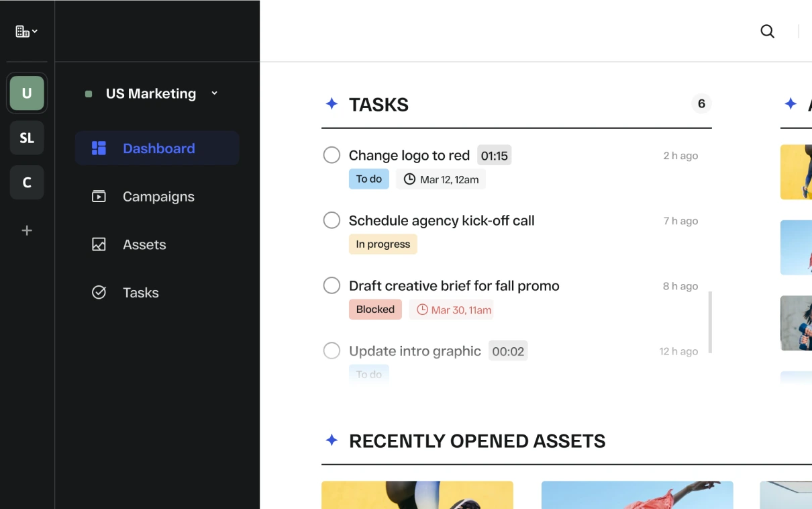
Task: Switch to the C workspace
Action: 26,182
